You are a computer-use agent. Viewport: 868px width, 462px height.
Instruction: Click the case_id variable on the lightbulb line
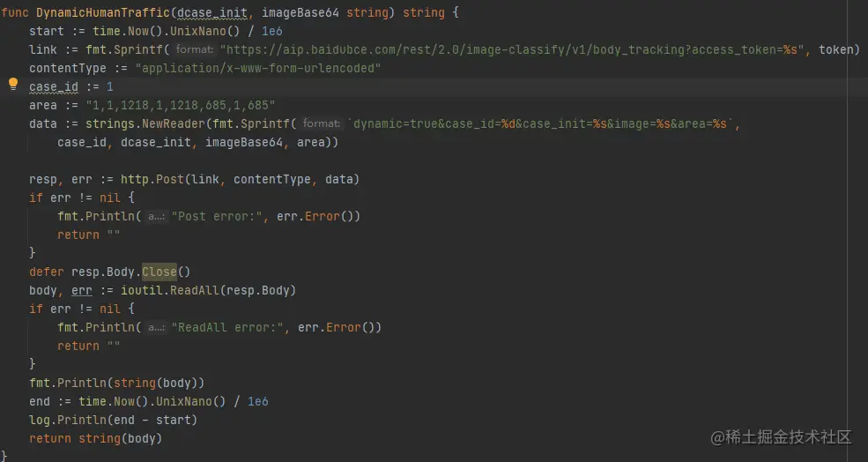(54, 87)
